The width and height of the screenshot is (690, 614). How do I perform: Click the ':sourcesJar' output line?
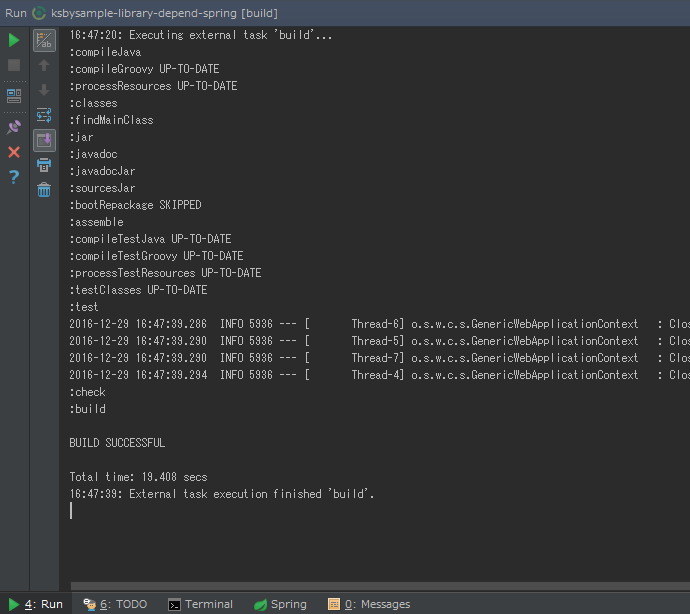click(x=102, y=188)
